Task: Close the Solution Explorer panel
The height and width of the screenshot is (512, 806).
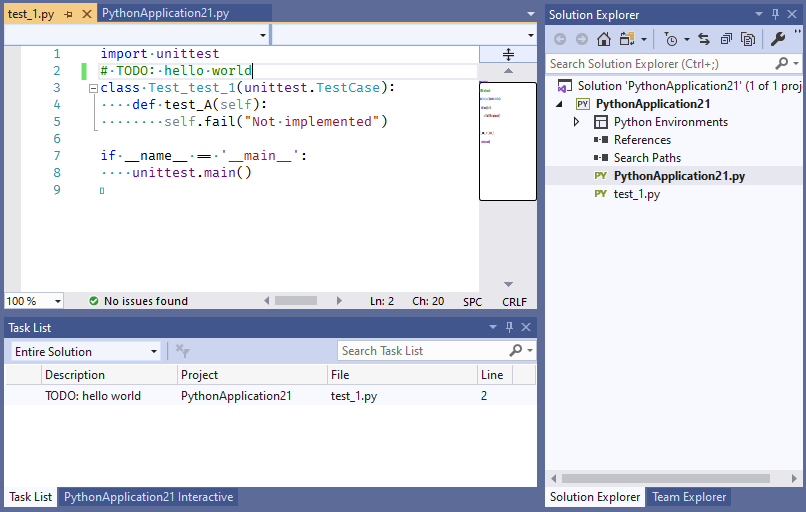Action: [x=792, y=14]
